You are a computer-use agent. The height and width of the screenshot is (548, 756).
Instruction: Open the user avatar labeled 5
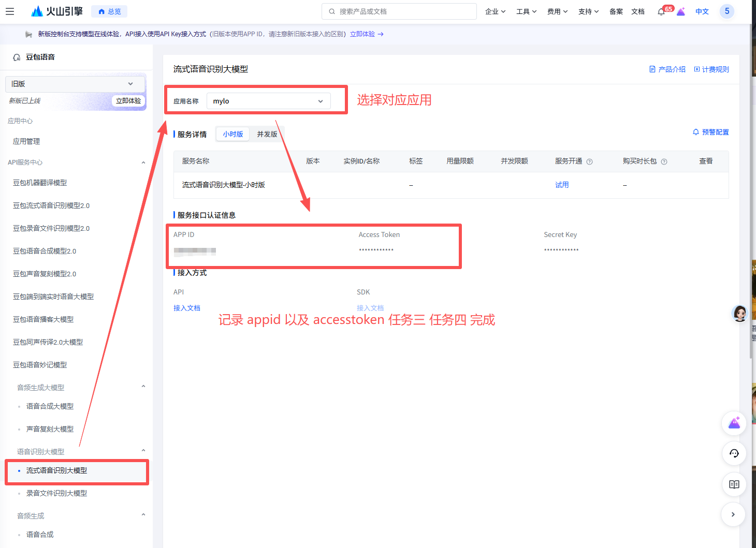727,11
